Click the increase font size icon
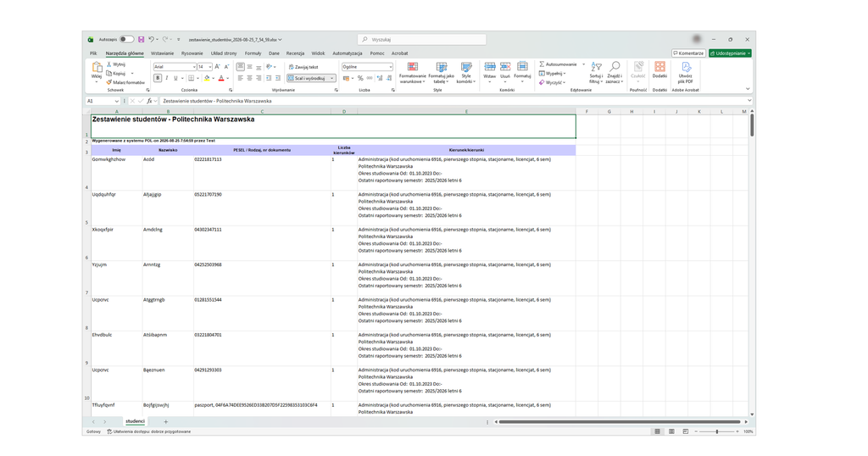868x456 pixels. click(218, 66)
